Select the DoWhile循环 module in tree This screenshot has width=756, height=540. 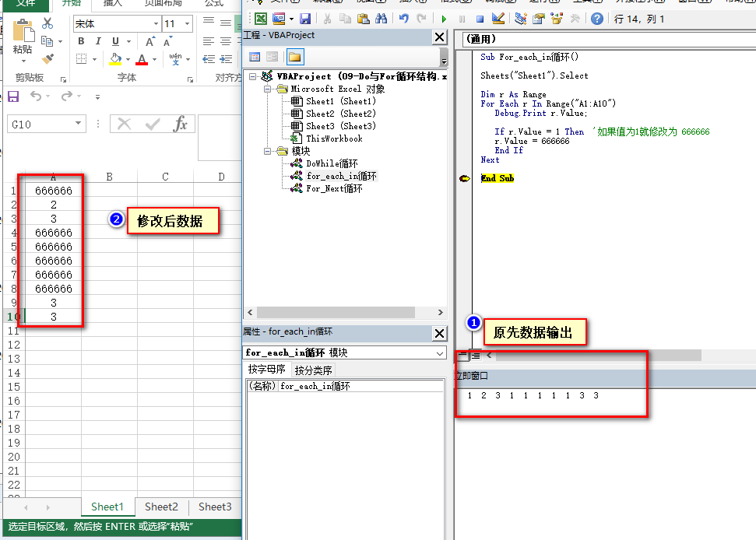click(x=332, y=163)
